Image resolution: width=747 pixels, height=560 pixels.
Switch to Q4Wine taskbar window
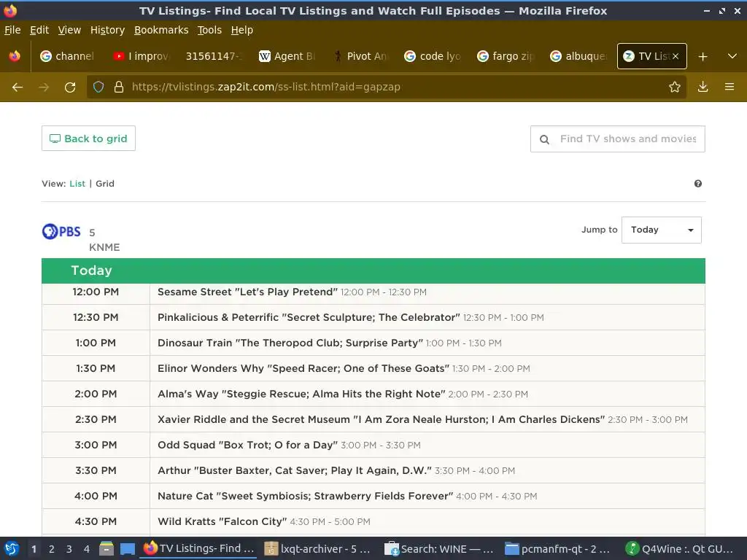pyautogui.click(x=681, y=548)
